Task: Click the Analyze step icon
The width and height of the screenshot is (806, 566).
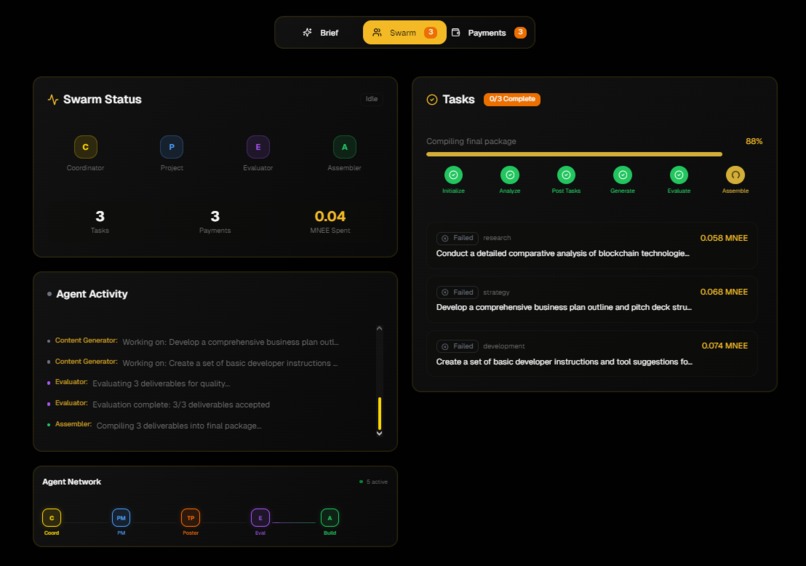Action: point(510,175)
